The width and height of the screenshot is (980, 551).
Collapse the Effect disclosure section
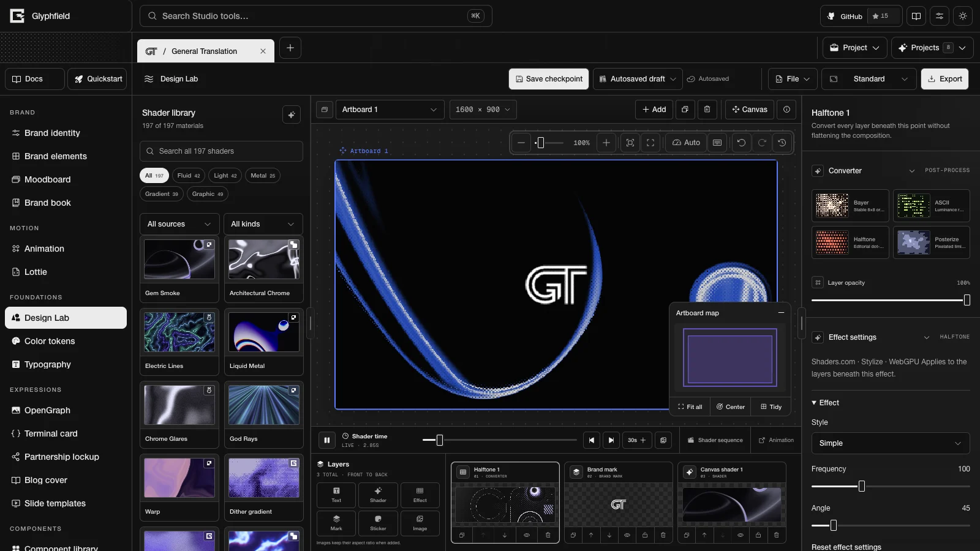coord(826,403)
